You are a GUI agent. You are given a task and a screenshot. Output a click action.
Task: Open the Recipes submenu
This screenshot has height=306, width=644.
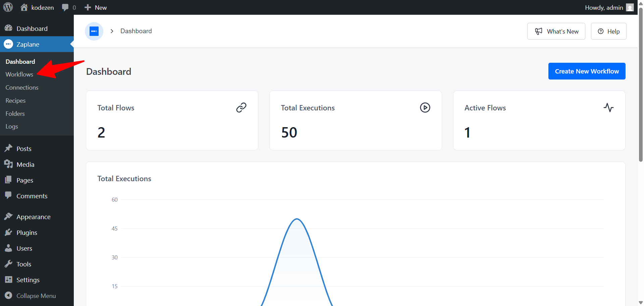coord(15,101)
